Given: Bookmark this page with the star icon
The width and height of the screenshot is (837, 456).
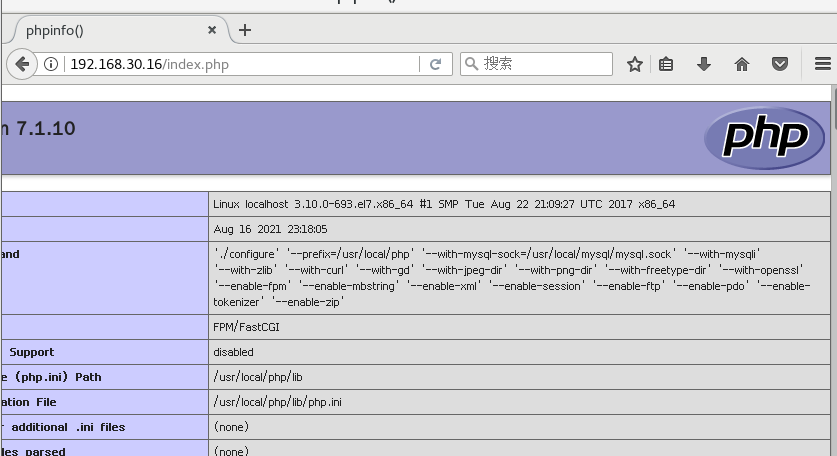Looking at the screenshot, I should click(x=635, y=64).
